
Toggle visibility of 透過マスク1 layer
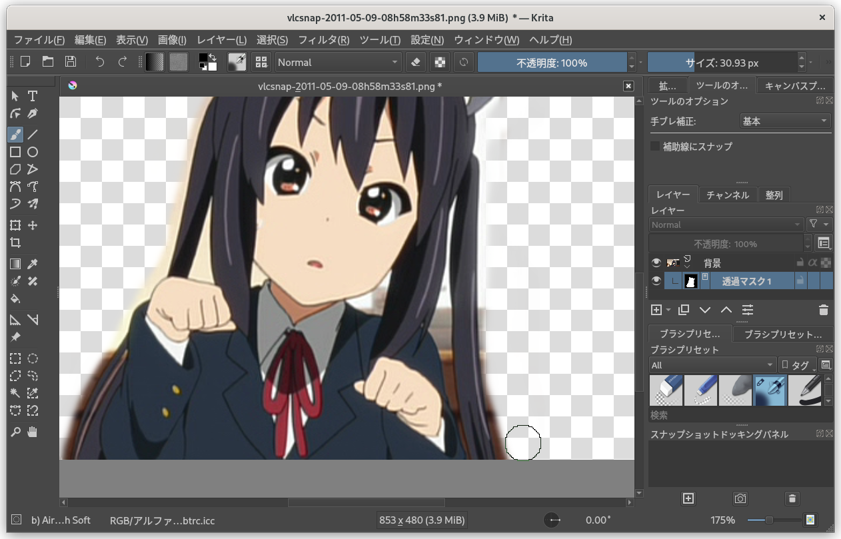tap(656, 281)
